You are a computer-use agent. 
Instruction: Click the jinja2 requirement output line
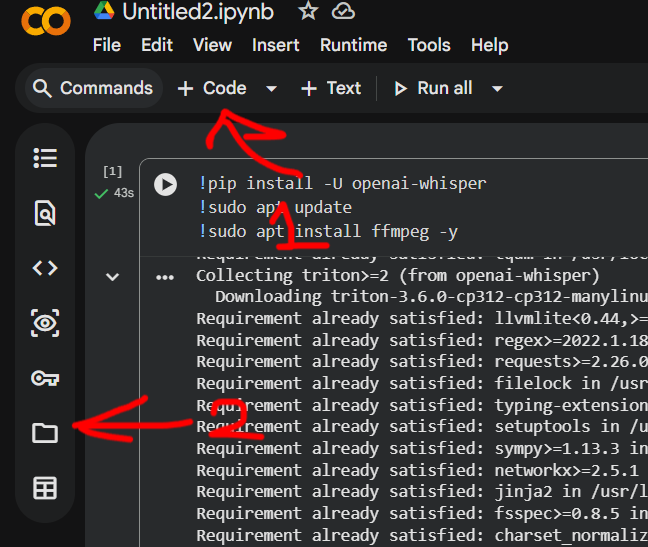coord(422,492)
